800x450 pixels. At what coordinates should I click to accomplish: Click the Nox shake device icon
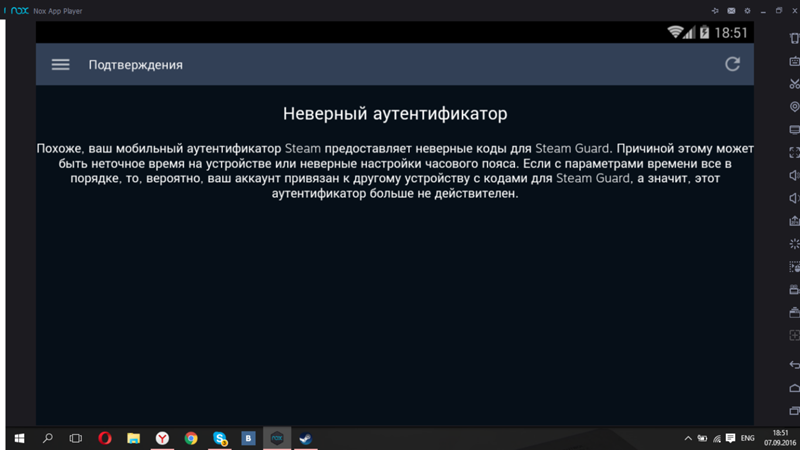coord(794,39)
